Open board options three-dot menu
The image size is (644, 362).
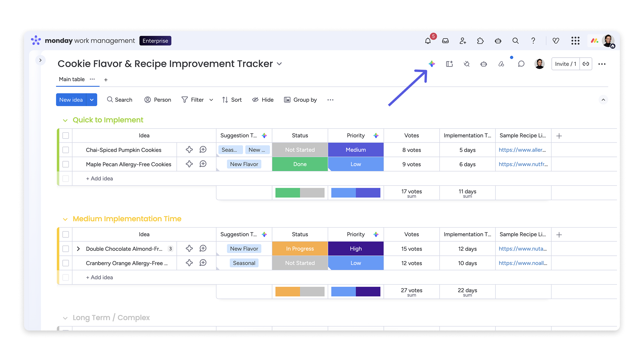point(602,64)
